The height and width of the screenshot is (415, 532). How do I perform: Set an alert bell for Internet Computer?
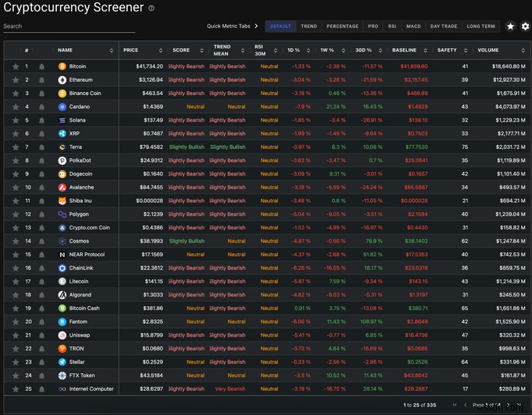point(42,389)
